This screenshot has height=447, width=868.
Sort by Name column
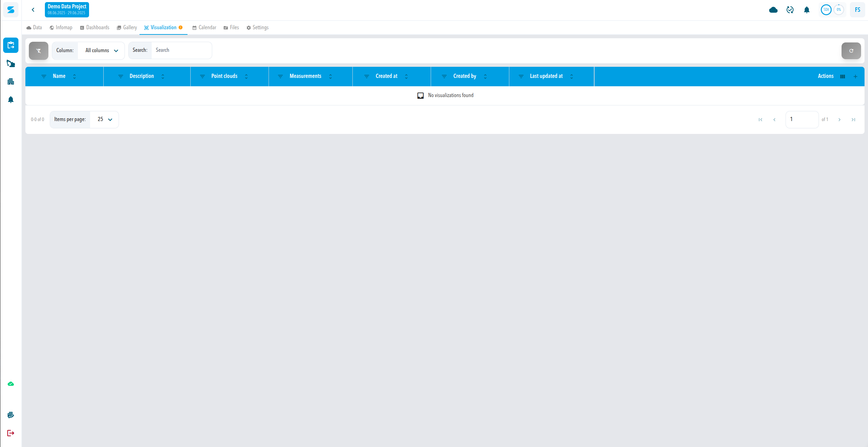74,77
